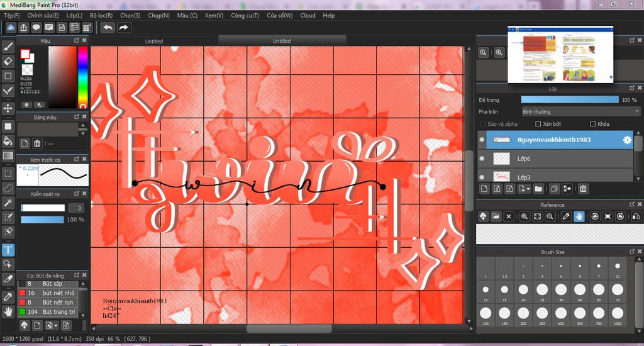Hide the Nguyenvankhiemtb1983 layer
Viewport: 644px width, 346px height.
pyautogui.click(x=482, y=140)
